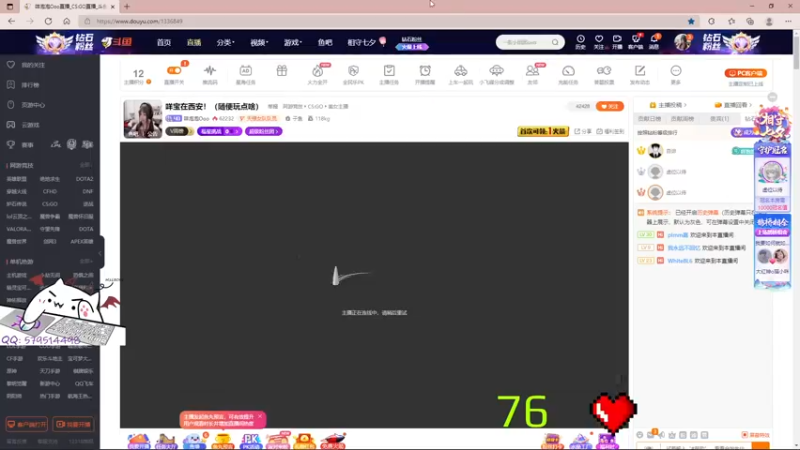
Task: Click the PK icon in the bottom activity bar
Action: pos(251,441)
